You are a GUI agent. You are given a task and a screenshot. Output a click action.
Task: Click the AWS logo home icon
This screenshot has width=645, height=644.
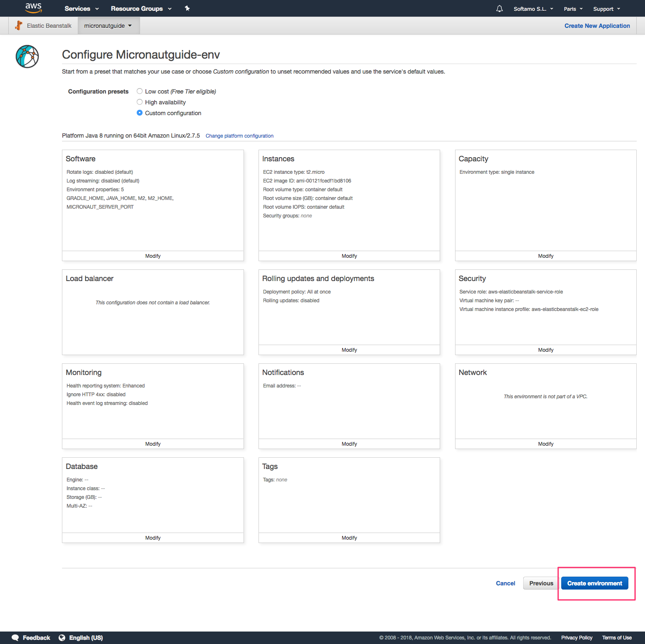click(x=33, y=8)
